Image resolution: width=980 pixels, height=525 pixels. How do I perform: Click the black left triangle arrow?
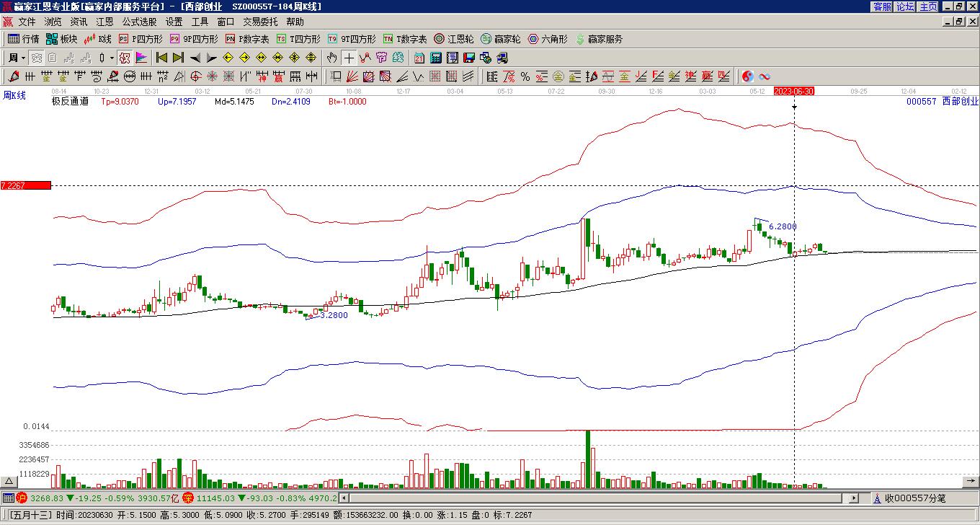tap(195, 58)
